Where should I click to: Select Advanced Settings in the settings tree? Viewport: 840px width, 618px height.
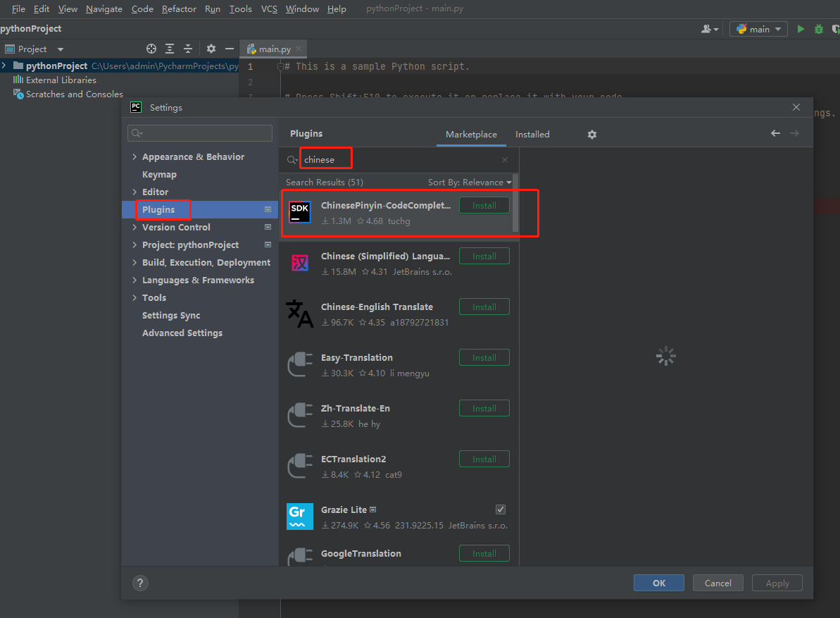coord(182,333)
